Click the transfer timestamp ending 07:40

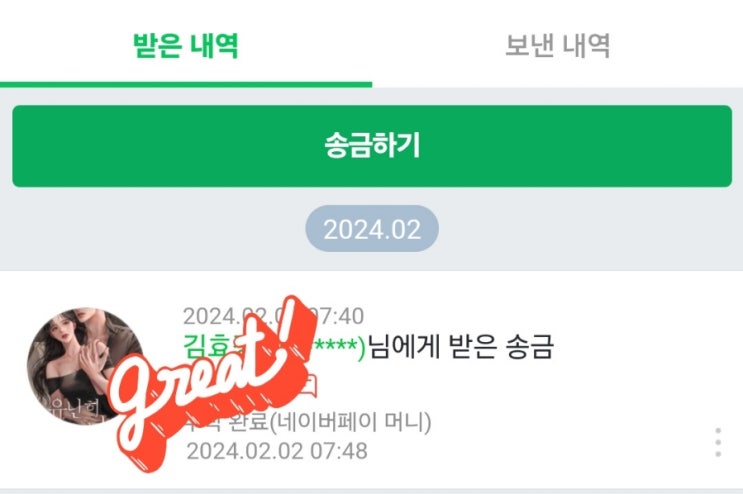273,316
